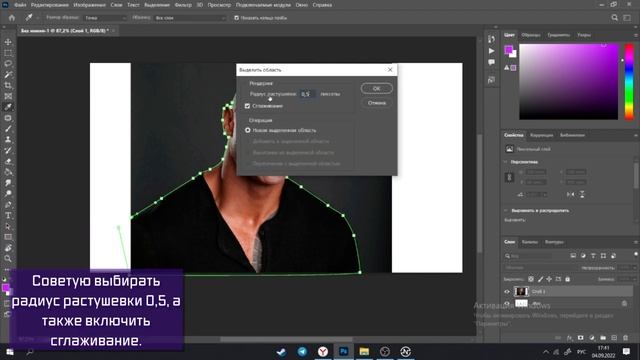The image size is (640, 360).
Task: Toggle lock transparent pixels icon
Action: point(531,280)
